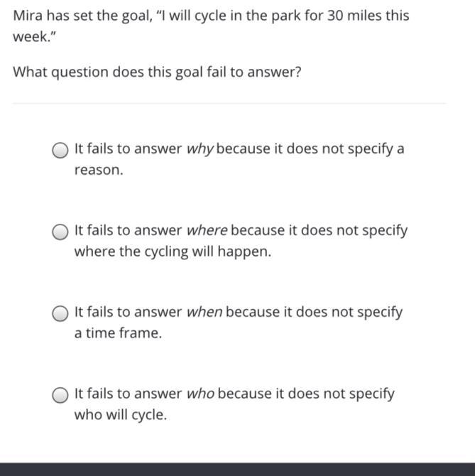Click the question 'What question does this goal fail to answer?'
Image resolution: width=475 pixels, height=476 pixels.
pos(157,72)
